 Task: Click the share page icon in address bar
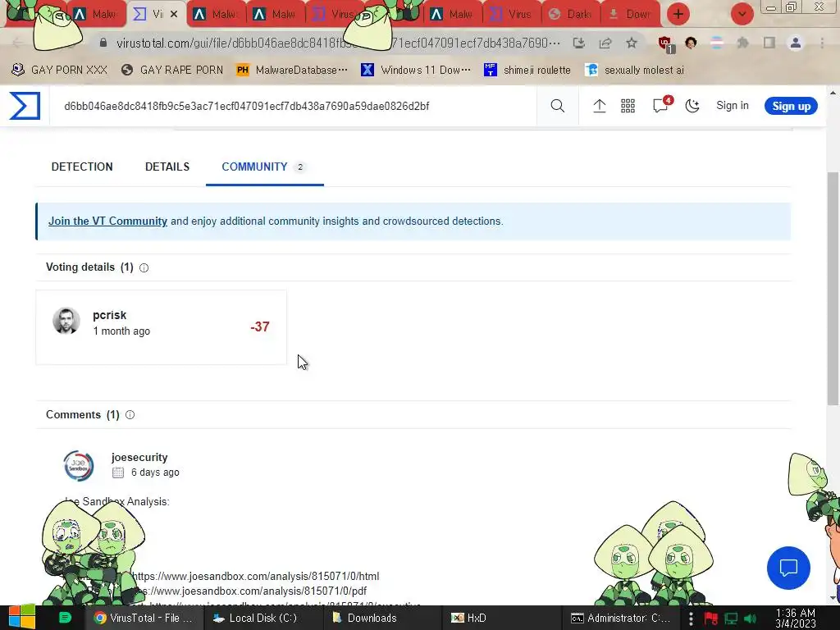coord(605,43)
